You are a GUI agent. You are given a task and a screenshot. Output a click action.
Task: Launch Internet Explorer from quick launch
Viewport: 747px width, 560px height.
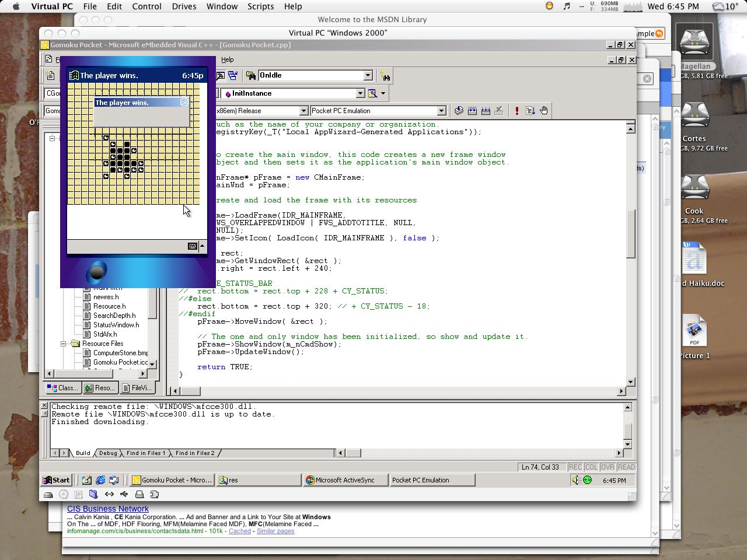click(100, 480)
